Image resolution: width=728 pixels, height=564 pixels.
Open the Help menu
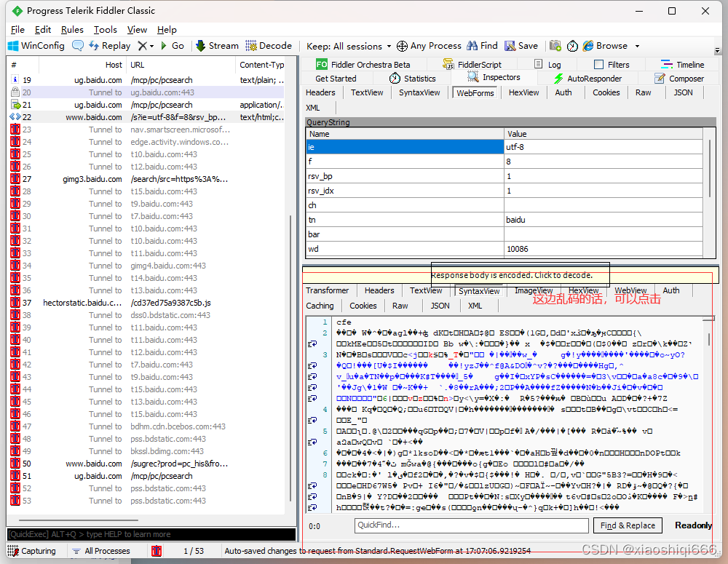[167, 29]
